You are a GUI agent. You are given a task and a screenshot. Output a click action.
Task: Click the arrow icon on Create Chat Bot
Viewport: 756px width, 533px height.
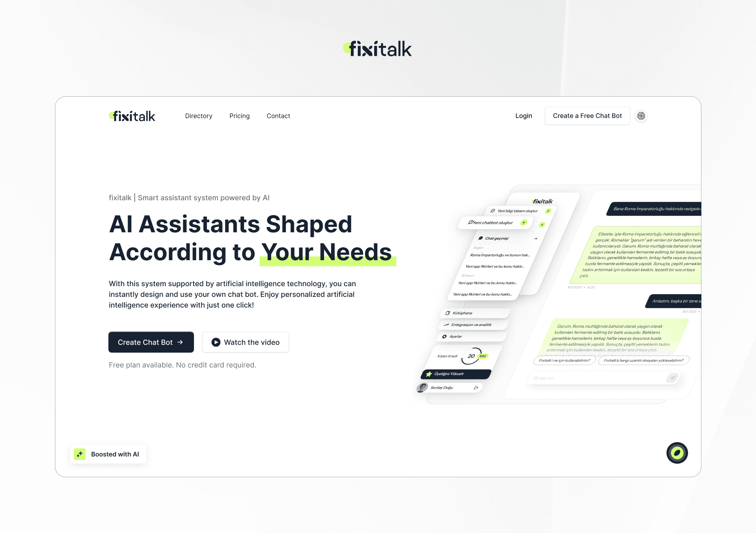(183, 342)
